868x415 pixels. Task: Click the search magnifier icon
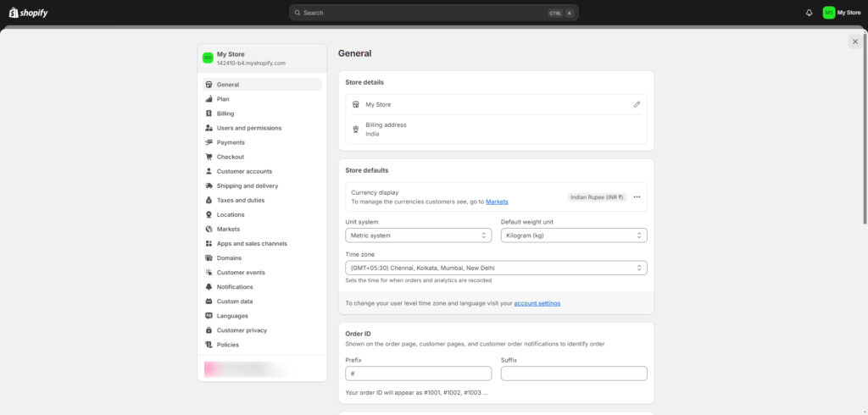(x=298, y=13)
